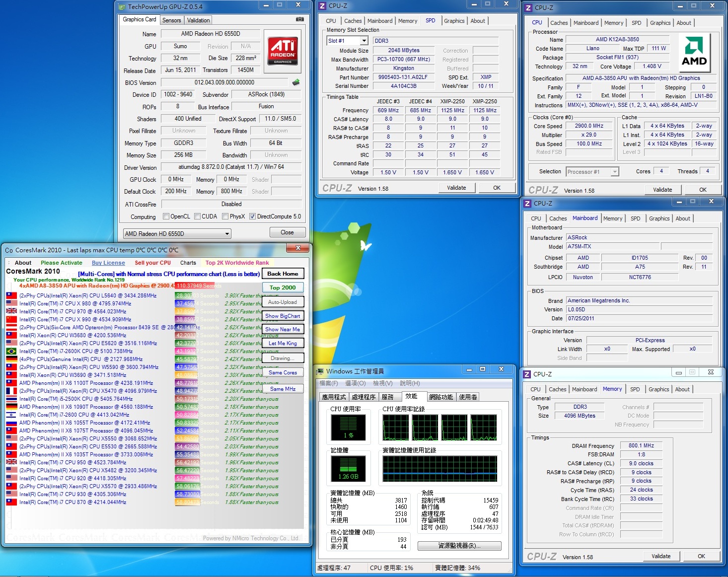Enable the OpenCL checkbox
Image resolution: width=728 pixels, height=577 pixels.
(x=166, y=216)
